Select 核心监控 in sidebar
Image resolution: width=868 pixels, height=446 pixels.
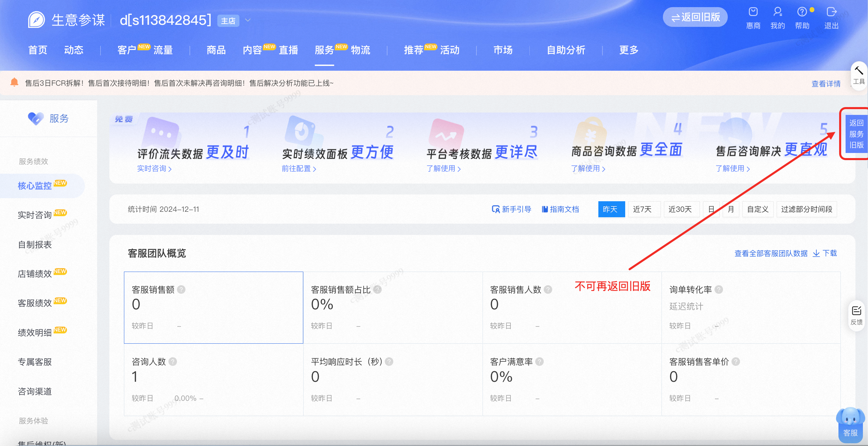tap(42, 186)
